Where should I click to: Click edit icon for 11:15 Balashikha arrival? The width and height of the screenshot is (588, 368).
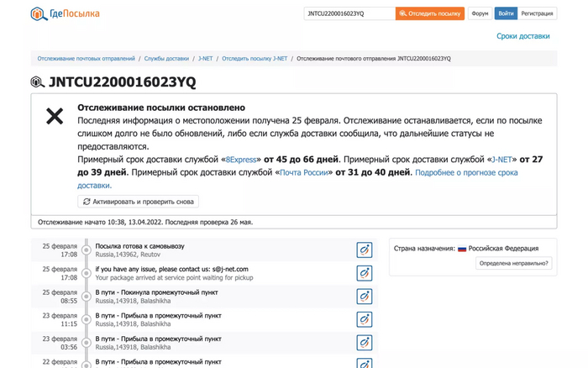364,319
